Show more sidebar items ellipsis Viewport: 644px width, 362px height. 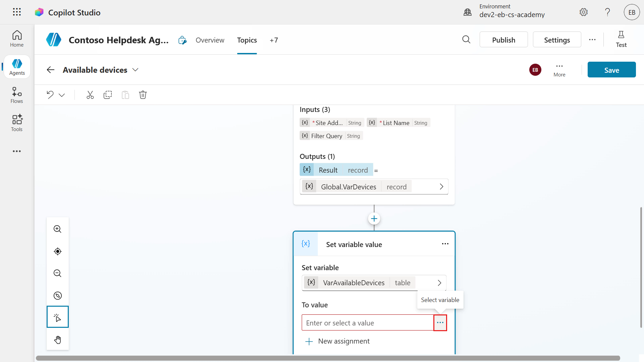coord(17,152)
